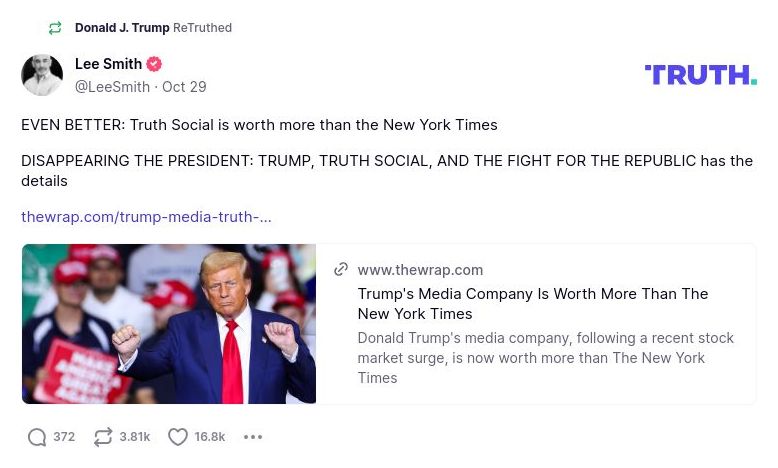The height and width of the screenshot is (468, 778).
Task: Click the chain link icon in card
Action: 341,270
